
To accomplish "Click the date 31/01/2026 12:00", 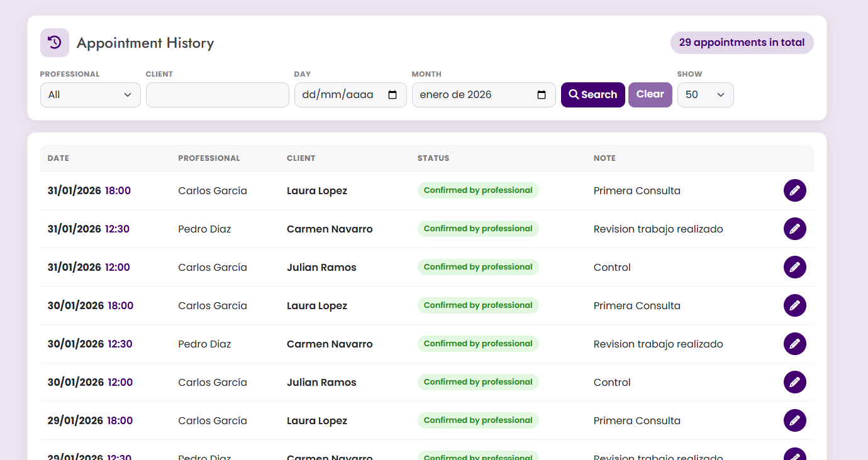I will (x=89, y=268).
